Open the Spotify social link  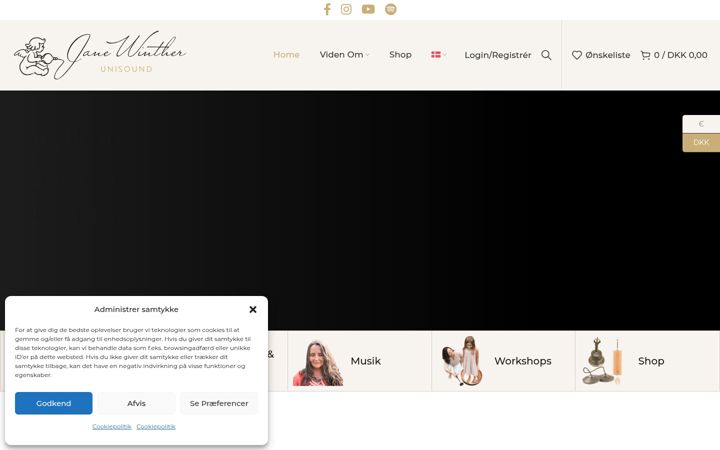pyautogui.click(x=391, y=9)
